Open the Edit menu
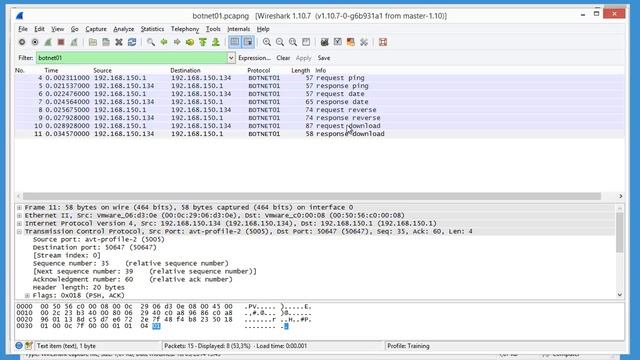The width and height of the screenshot is (640, 360). point(39,29)
